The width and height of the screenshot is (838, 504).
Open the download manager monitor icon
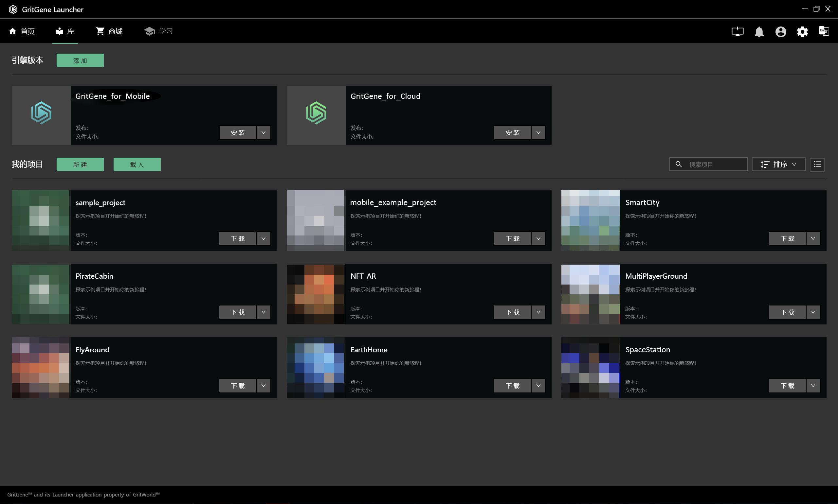[737, 32]
